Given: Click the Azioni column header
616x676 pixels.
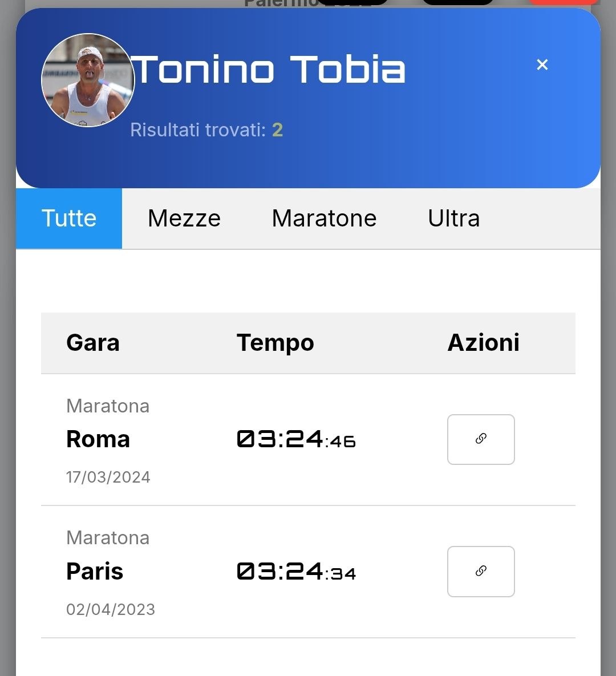Looking at the screenshot, I should click(483, 343).
